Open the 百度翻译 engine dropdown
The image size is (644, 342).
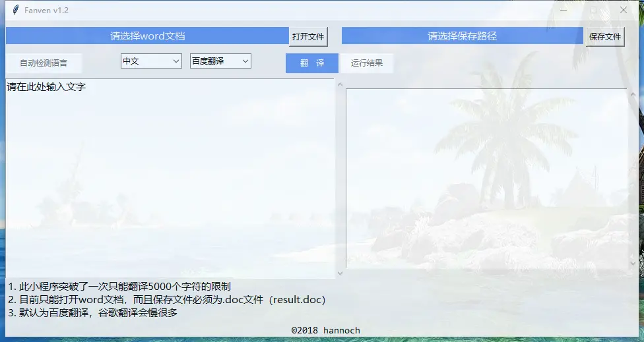220,61
